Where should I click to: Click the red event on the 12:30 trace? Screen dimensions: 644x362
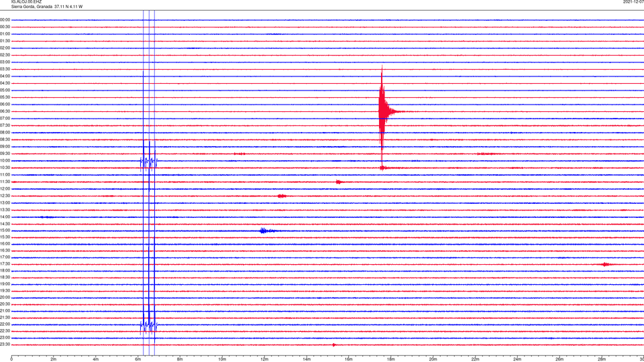tap(282, 196)
